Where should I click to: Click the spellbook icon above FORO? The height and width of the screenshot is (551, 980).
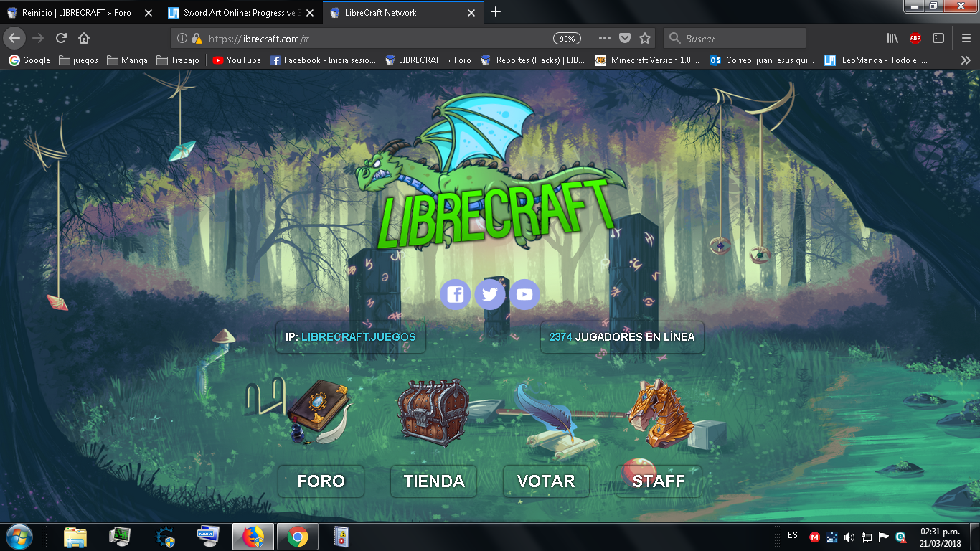tap(320, 413)
